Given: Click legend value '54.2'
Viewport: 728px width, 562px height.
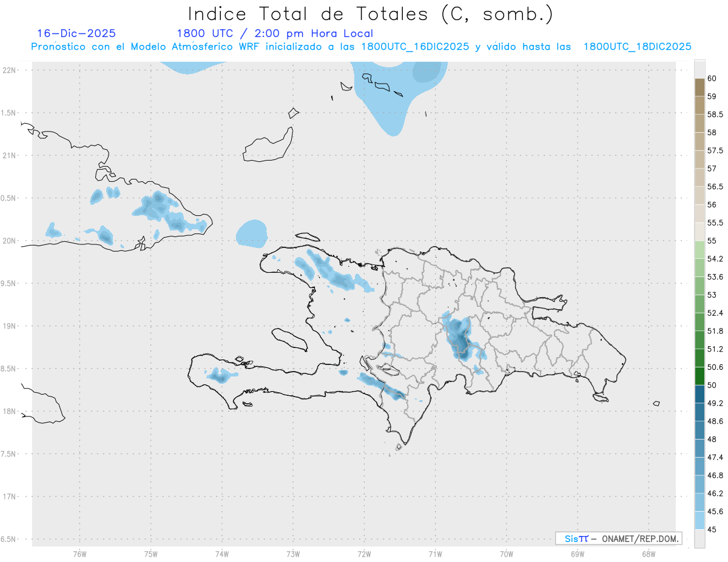Looking at the screenshot, I should (715, 259).
